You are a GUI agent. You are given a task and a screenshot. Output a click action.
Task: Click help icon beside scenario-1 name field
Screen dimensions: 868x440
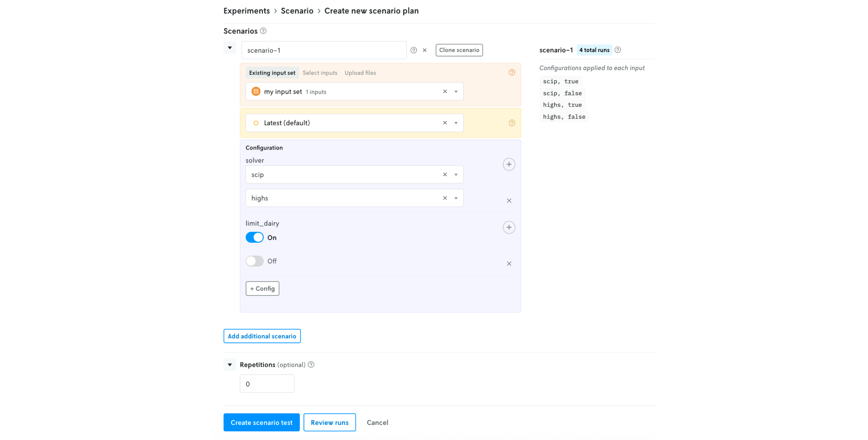[x=413, y=50]
